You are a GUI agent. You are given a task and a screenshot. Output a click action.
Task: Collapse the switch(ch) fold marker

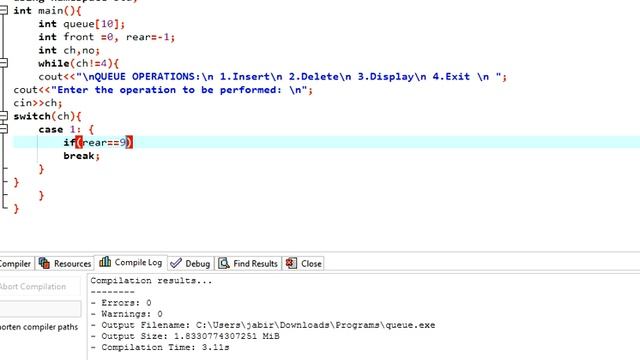point(3,116)
